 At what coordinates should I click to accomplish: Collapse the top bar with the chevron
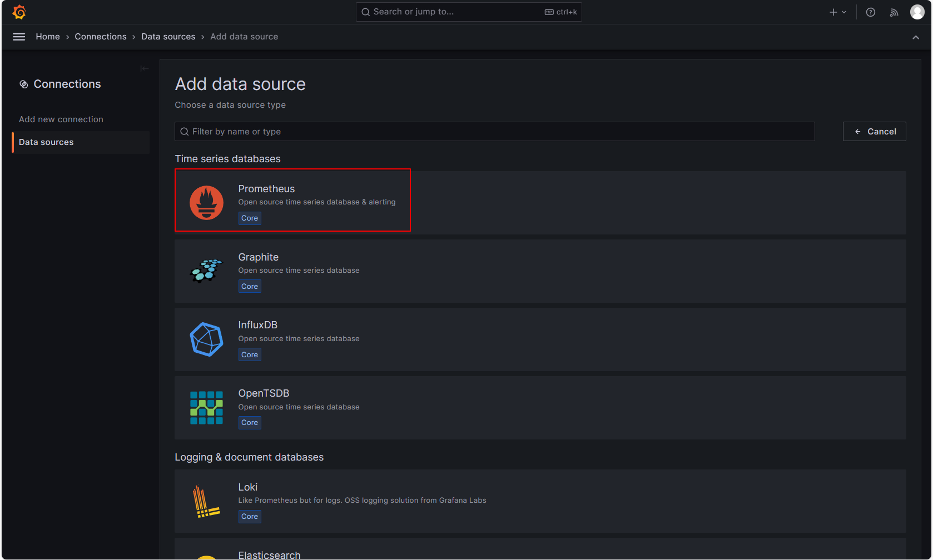pyautogui.click(x=916, y=37)
